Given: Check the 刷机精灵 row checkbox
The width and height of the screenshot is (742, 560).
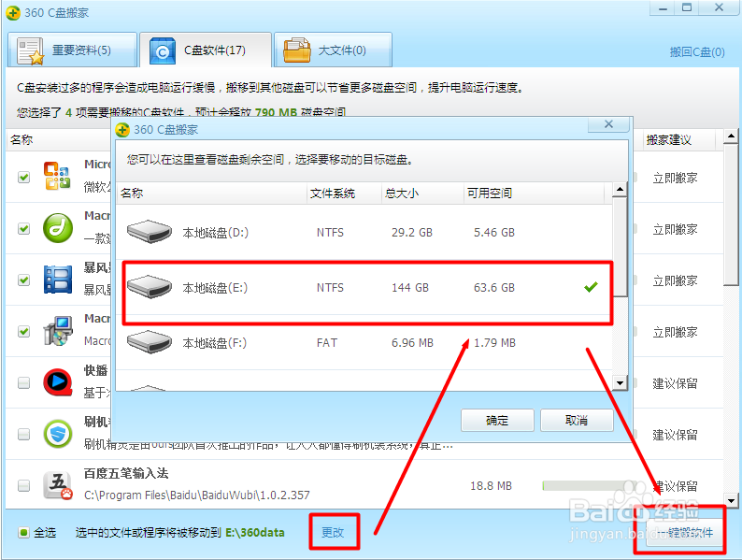Looking at the screenshot, I should pos(23,434).
